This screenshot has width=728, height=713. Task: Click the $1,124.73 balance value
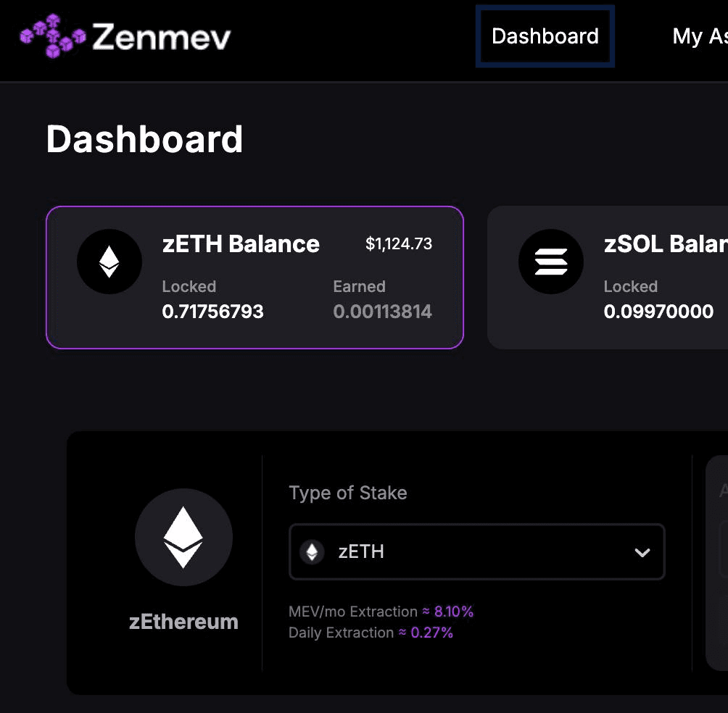tap(400, 244)
